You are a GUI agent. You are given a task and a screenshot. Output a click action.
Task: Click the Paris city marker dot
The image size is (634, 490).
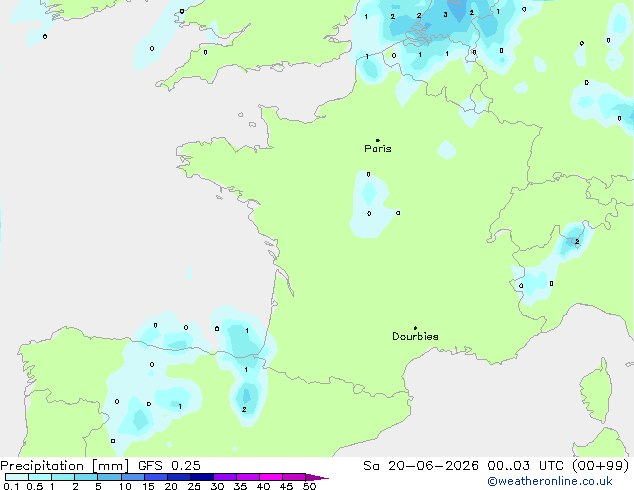tap(378, 140)
